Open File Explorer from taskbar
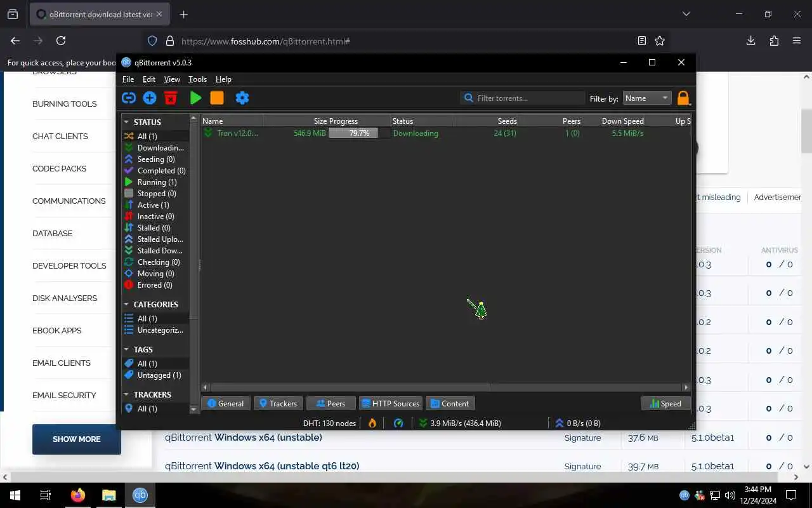Image resolution: width=812 pixels, height=508 pixels. (x=109, y=495)
